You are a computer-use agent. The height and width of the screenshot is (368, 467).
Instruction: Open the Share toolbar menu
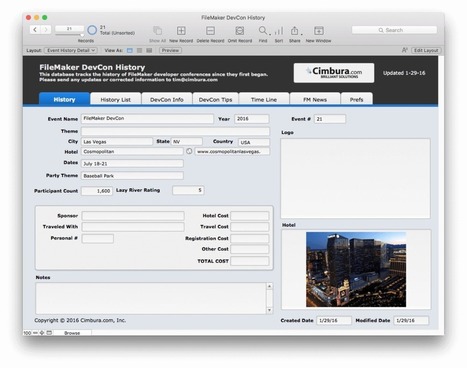pyautogui.click(x=294, y=31)
